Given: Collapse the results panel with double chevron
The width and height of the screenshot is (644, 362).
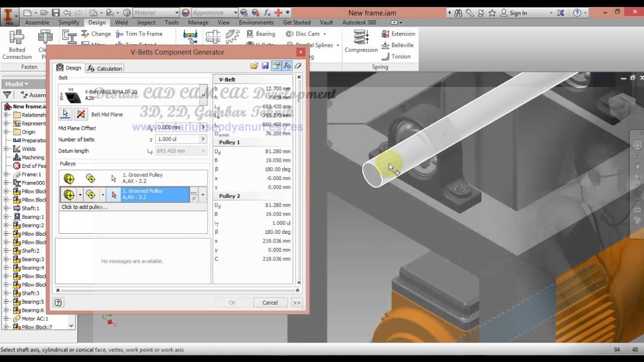Looking at the screenshot, I should (299, 77).
